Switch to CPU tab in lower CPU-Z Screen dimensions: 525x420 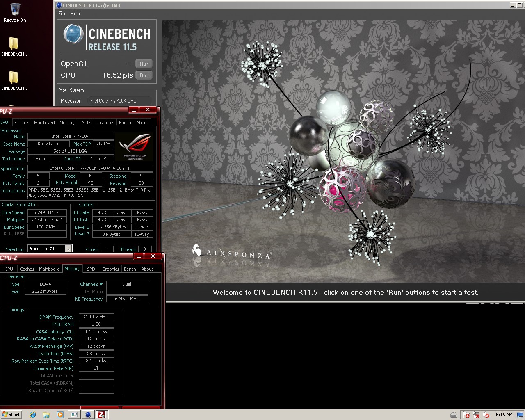click(9, 269)
